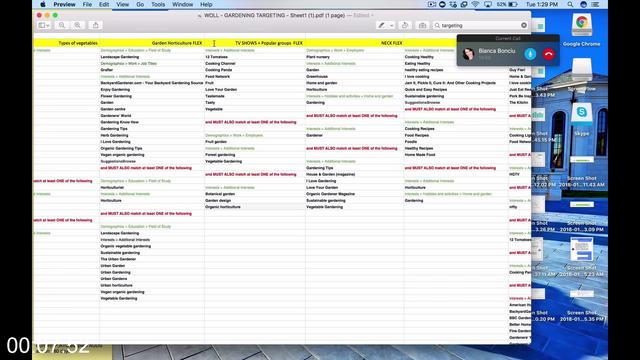Click the 'Urban horticulture' cell

click(116, 285)
